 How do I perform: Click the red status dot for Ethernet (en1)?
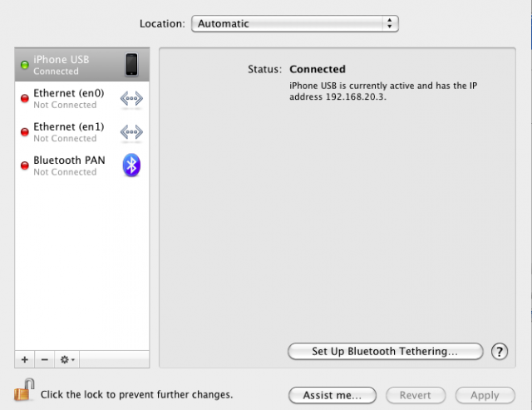coord(25,132)
